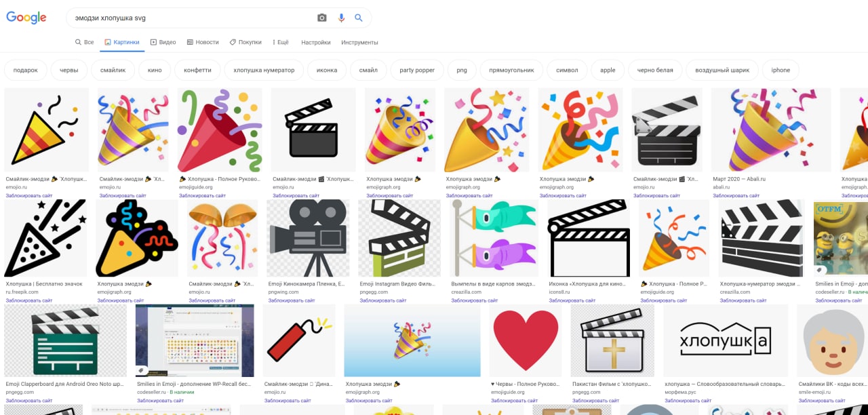Click the microphone voice search icon
The width and height of the screenshot is (868, 415).
coord(341,18)
